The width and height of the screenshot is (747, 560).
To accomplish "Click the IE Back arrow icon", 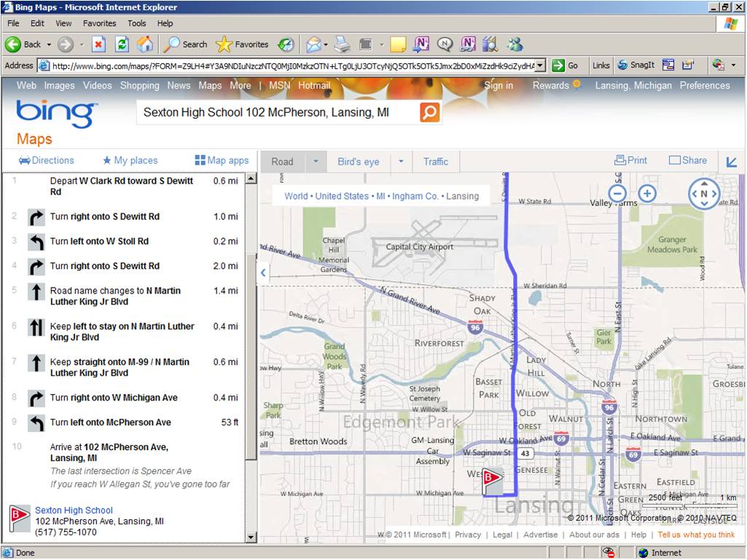I will click(13, 44).
